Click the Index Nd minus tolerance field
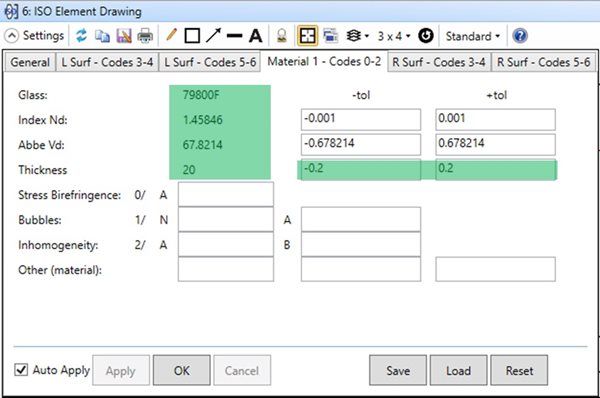Screen dimensions: 600x398 tap(361, 120)
